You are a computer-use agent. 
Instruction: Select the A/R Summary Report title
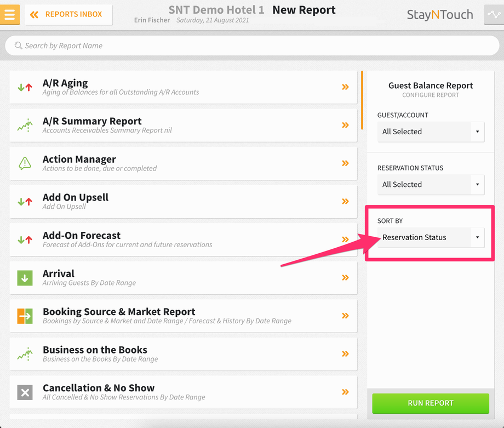coord(92,121)
